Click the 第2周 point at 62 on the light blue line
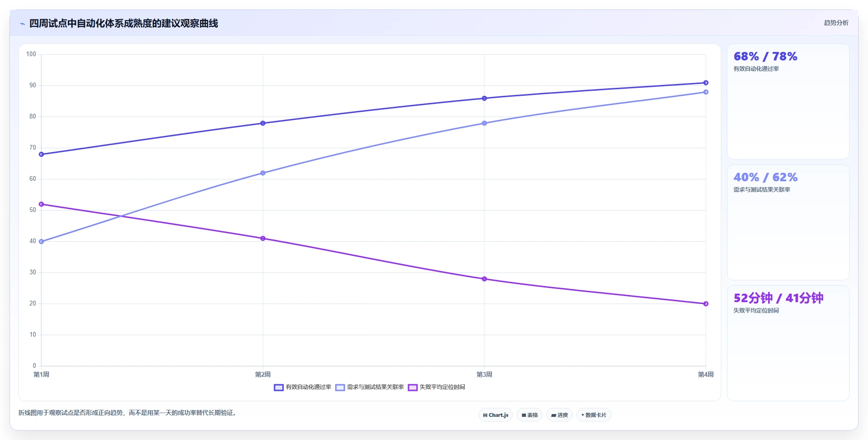The height and width of the screenshot is (440, 868). pyautogui.click(x=263, y=173)
